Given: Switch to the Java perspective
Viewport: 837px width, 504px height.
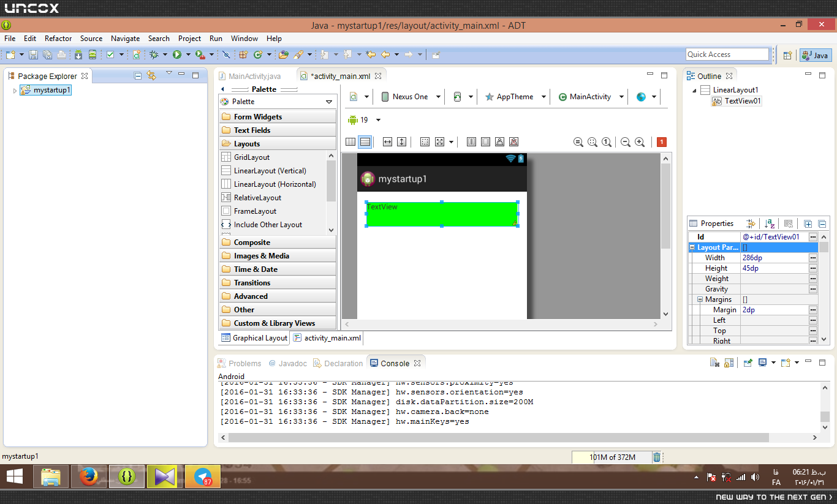Looking at the screenshot, I should (x=816, y=55).
